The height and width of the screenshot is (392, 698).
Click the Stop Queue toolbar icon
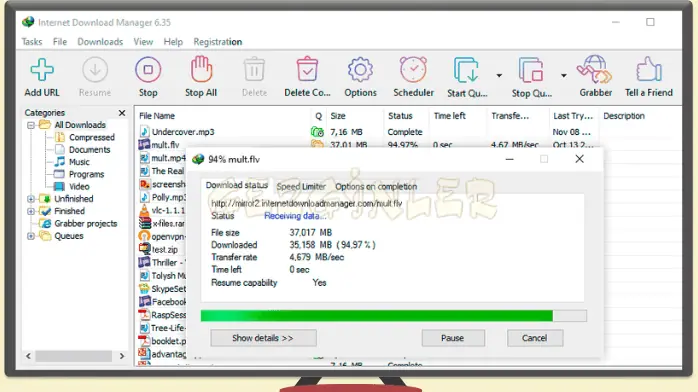click(531, 70)
